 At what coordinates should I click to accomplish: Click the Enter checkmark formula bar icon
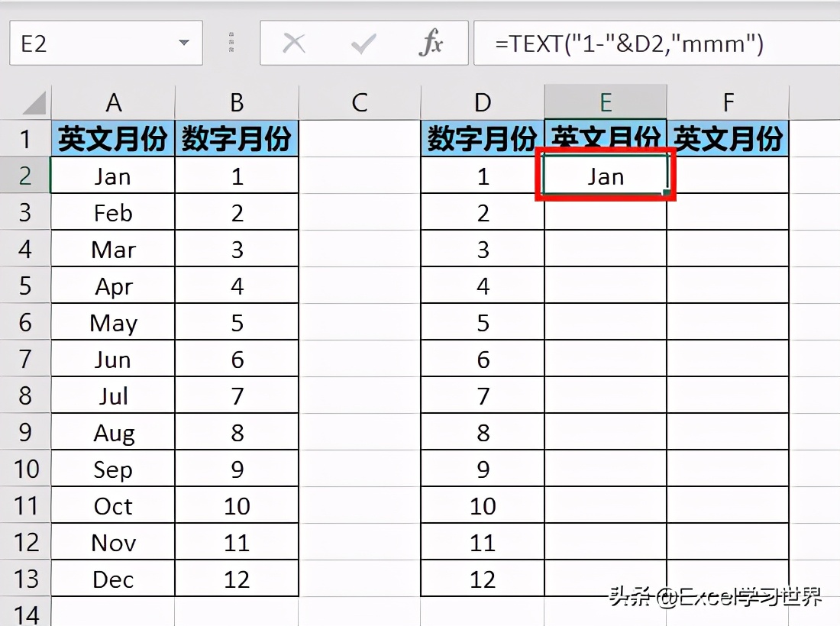[363, 44]
